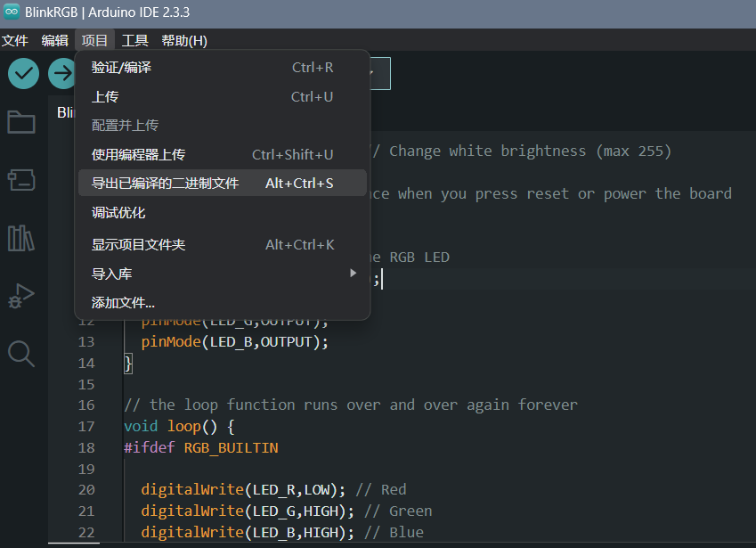Click the BlinkRGB editor tab
The width and height of the screenshot is (756, 548).
coord(66,112)
